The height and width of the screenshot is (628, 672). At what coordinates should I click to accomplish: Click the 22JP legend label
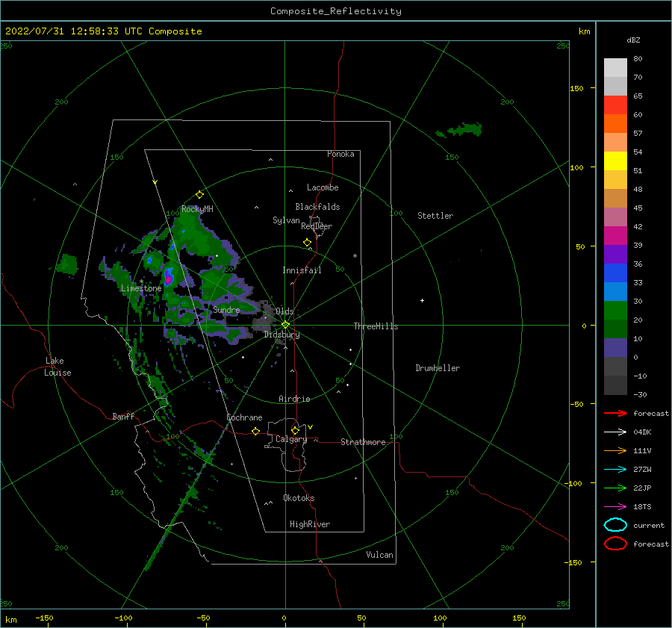[642, 488]
